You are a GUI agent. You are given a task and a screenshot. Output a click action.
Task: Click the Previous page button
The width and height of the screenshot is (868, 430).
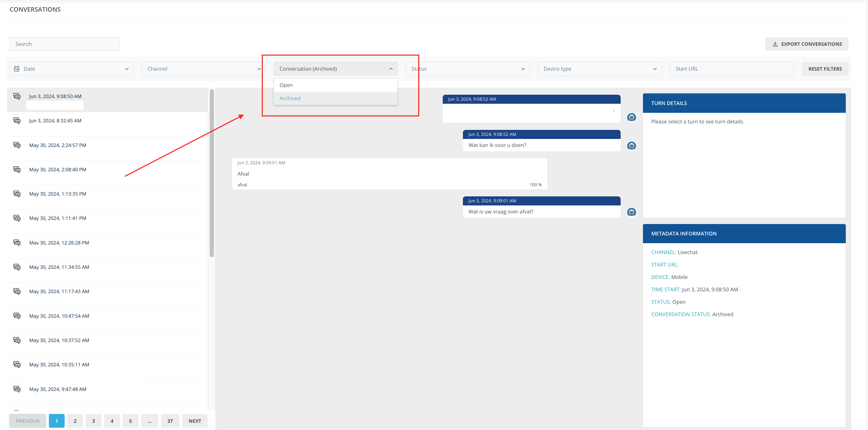[x=28, y=421]
